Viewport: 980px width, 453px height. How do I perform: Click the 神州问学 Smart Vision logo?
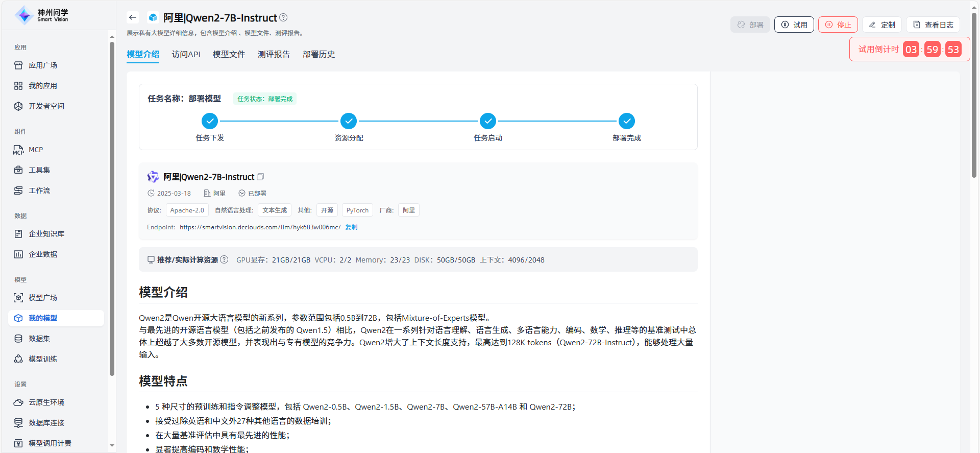tap(42, 15)
